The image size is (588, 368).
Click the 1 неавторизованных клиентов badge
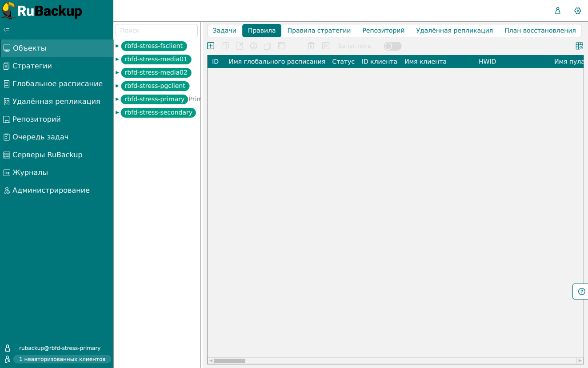coord(62,359)
